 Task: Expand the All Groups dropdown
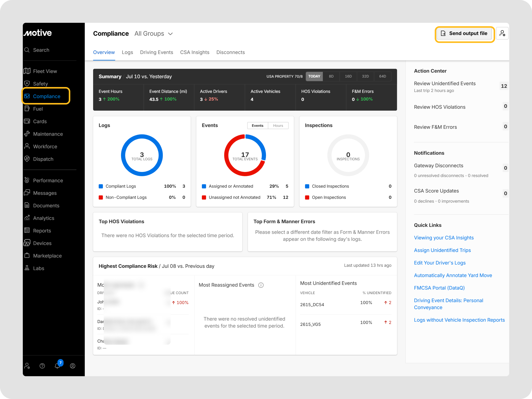coord(154,33)
